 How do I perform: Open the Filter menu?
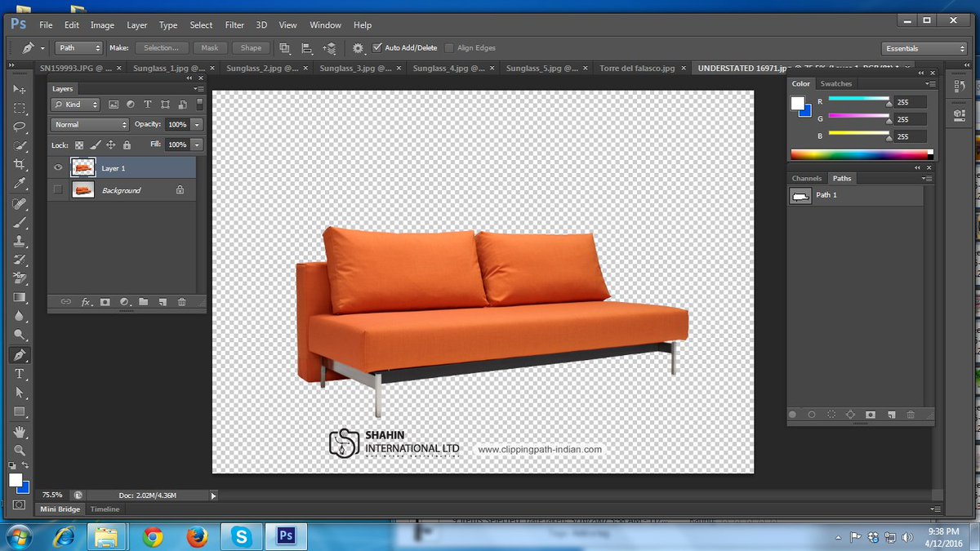click(234, 25)
